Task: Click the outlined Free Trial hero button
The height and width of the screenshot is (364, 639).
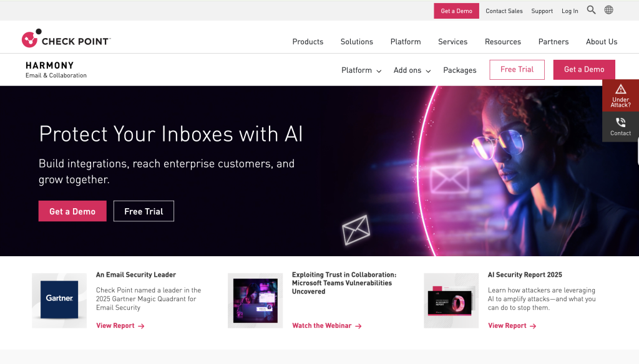Action: (144, 211)
